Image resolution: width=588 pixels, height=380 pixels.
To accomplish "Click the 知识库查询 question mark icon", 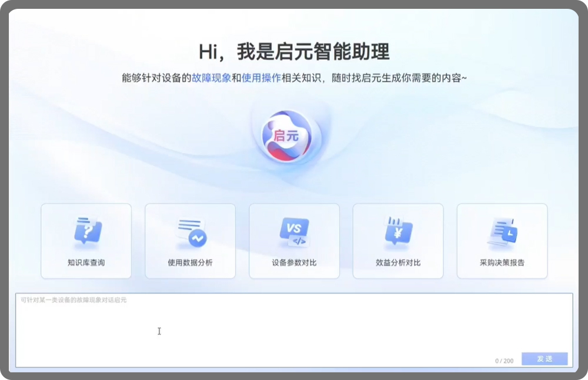I will point(86,231).
